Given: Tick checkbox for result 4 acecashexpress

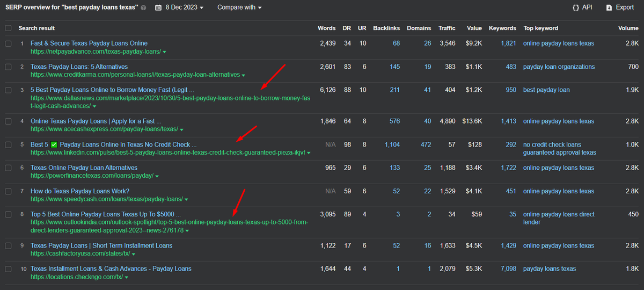Looking at the screenshot, I should (8, 121).
